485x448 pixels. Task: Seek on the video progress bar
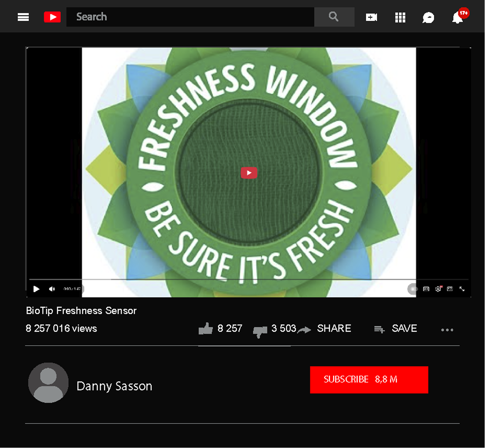[x=249, y=279]
